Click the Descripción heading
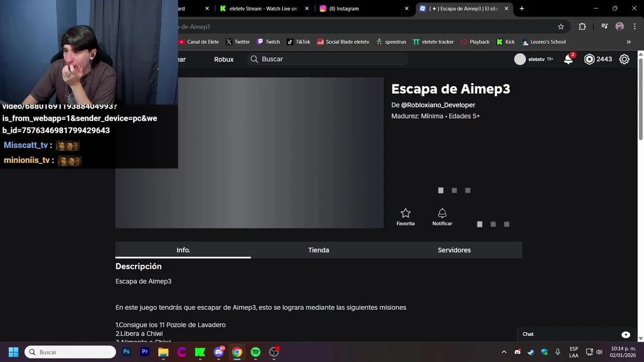The height and width of the screenshot is (362, 644). pyautogui.click(x=138, y=266)
